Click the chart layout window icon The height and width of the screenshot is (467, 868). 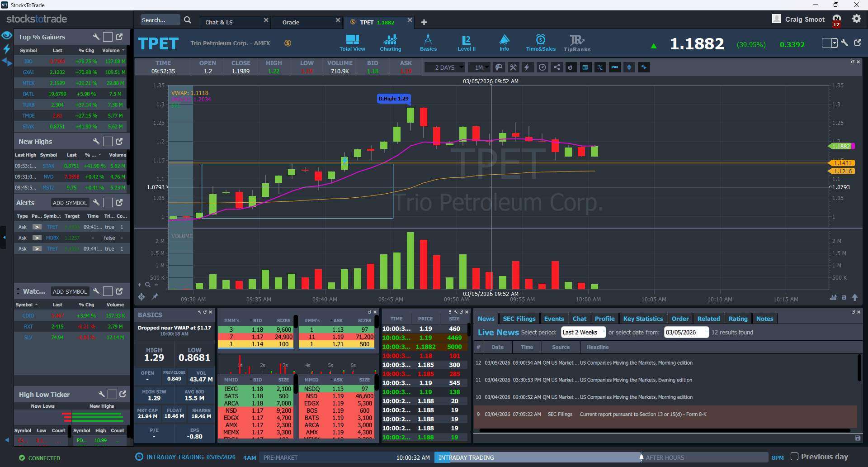(x=585, y=67)
